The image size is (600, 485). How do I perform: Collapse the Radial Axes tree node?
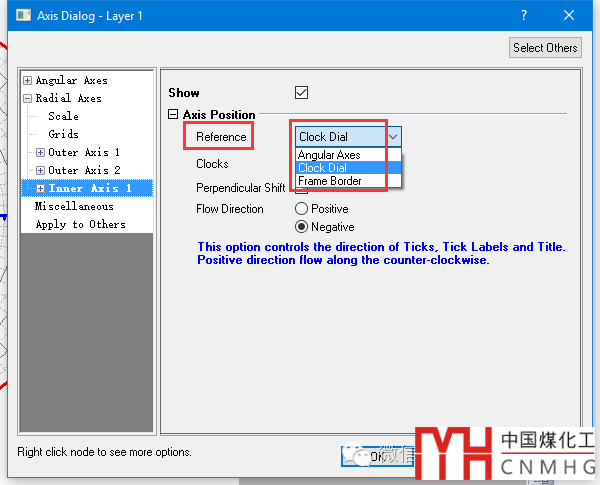(x=28, y=99)
